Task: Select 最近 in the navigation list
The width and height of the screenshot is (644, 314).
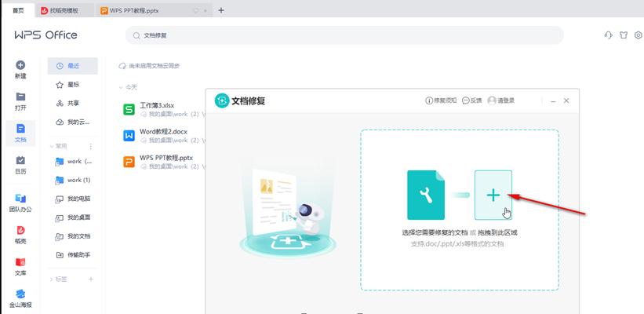Action: point(73,66)
